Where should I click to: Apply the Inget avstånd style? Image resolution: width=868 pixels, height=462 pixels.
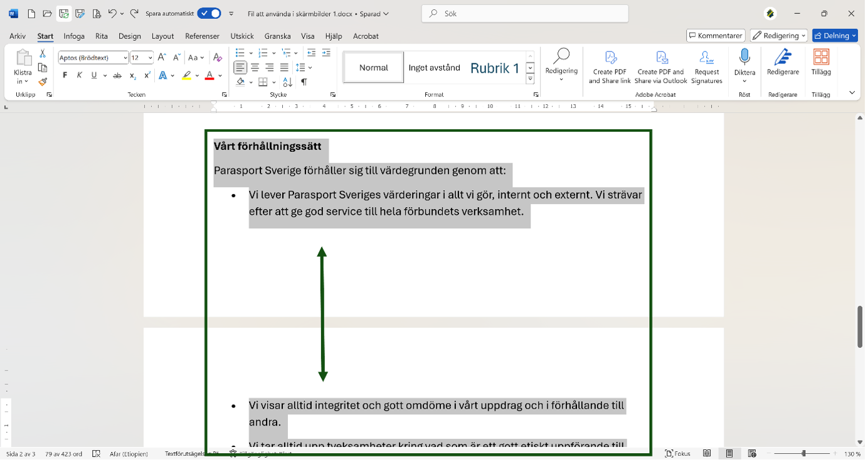tap(435, 67)
